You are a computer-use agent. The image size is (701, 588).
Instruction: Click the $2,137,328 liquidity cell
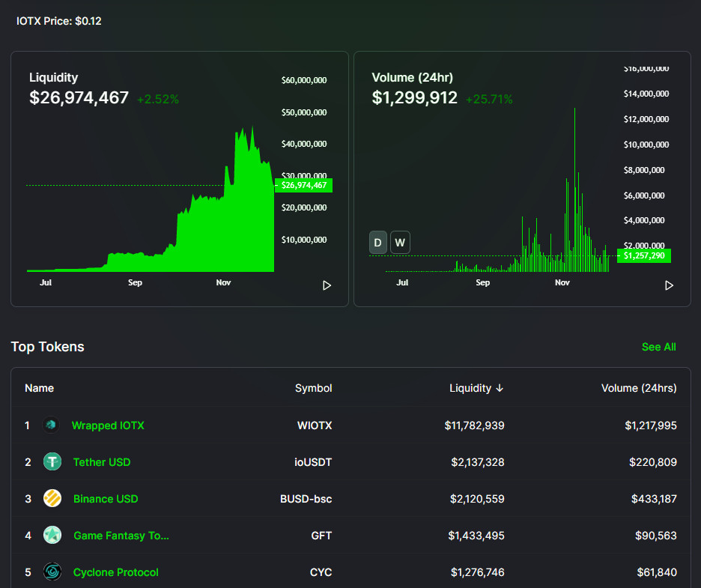[478, 462]
